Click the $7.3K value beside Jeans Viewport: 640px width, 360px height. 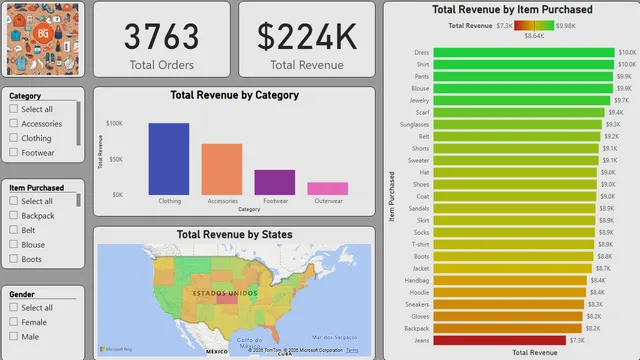pos(577,340)
